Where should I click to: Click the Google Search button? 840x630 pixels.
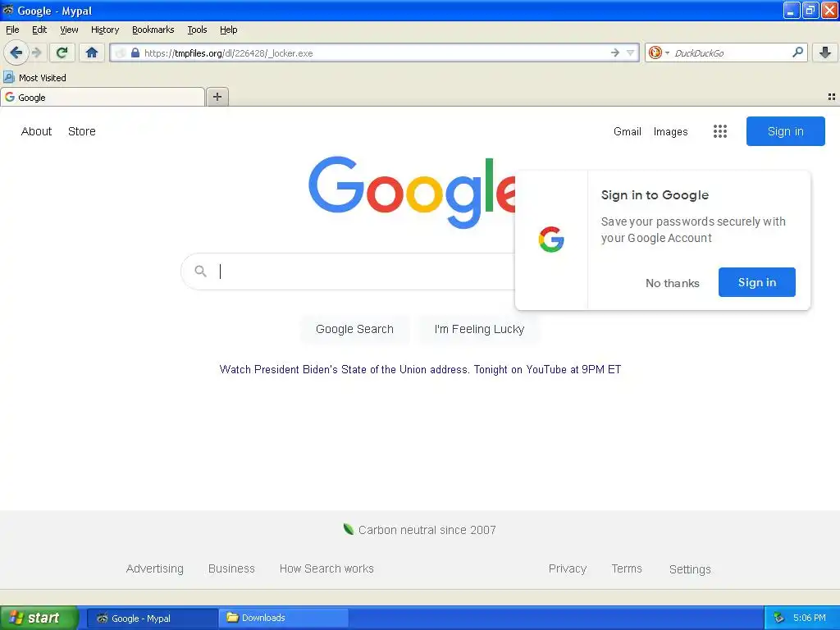coord(354,329)
